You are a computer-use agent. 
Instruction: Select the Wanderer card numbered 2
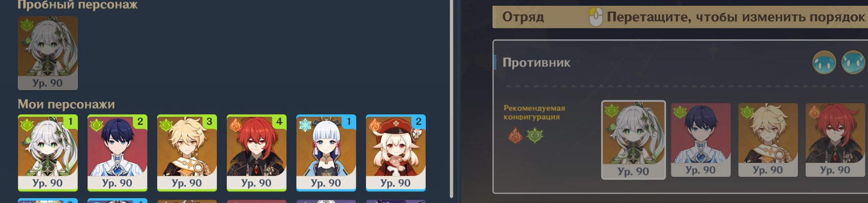click(x=117, y=153)
